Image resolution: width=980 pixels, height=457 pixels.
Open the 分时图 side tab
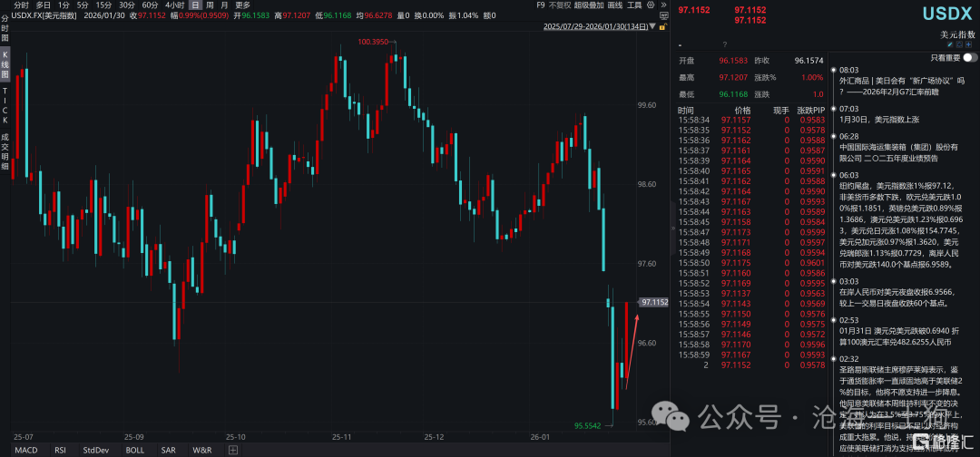(x=5, y=29)
